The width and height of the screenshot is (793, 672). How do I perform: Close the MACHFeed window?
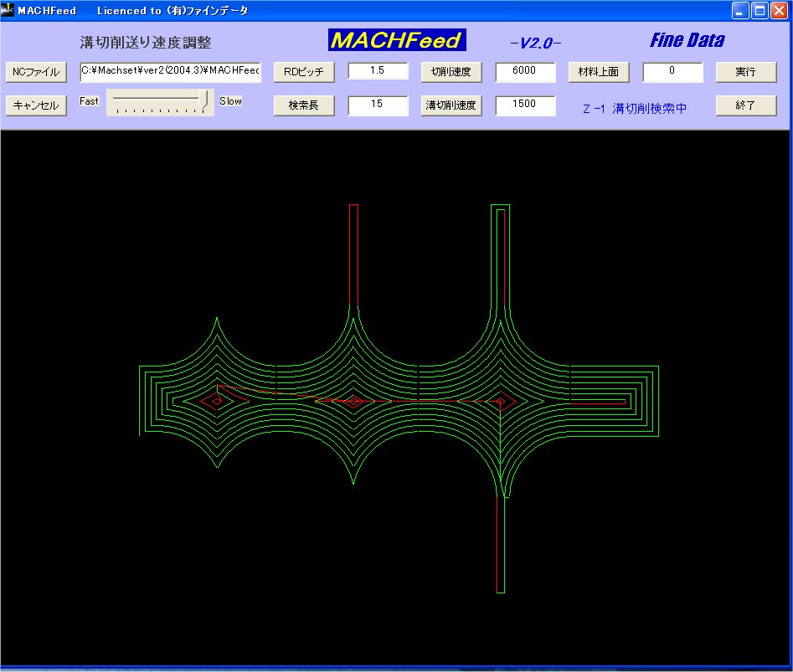click(779, 11)
